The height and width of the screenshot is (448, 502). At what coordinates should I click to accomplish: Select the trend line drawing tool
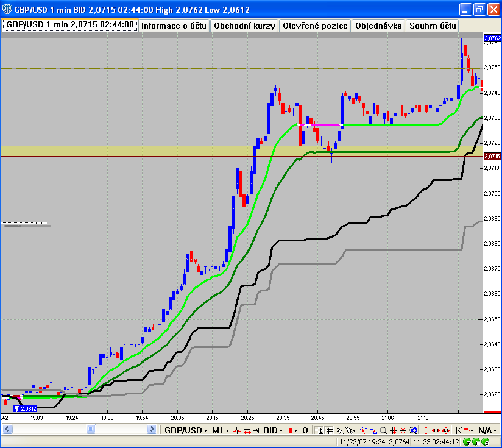pos(364,430)
